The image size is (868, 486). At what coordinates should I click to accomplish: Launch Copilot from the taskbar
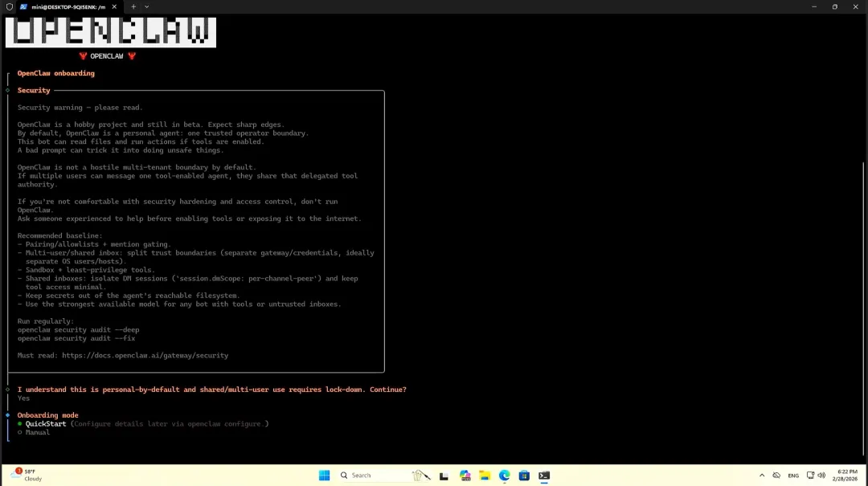point(465,476)
